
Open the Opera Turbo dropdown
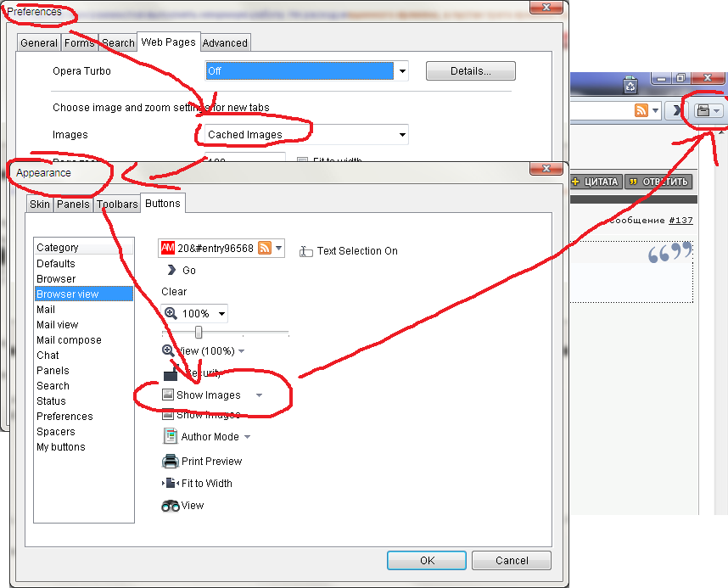coord(402,71)
